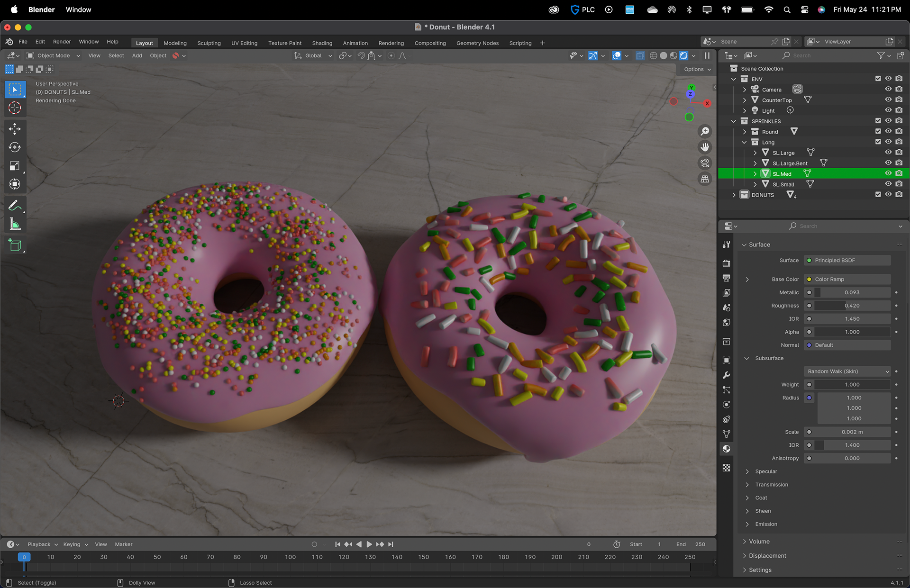Select the Measure tool
This screenshot has height=588, width=910.
click(15, 225)
